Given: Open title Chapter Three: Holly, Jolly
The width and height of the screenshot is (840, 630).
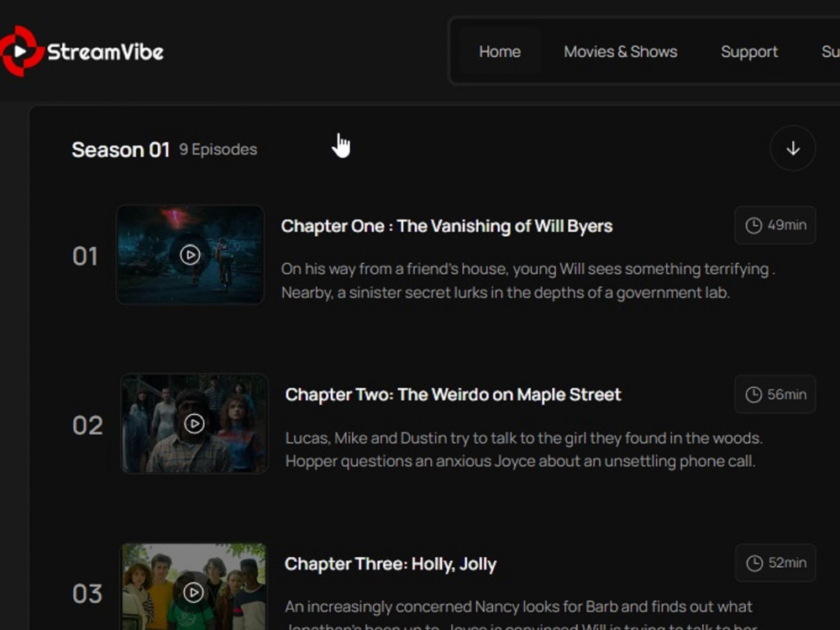Looking at the screenshot, I should [391, 564].
